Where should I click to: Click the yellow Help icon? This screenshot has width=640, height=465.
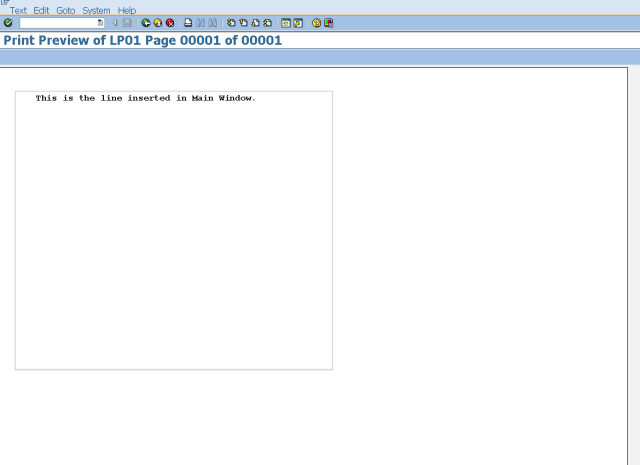coord(316,23)
